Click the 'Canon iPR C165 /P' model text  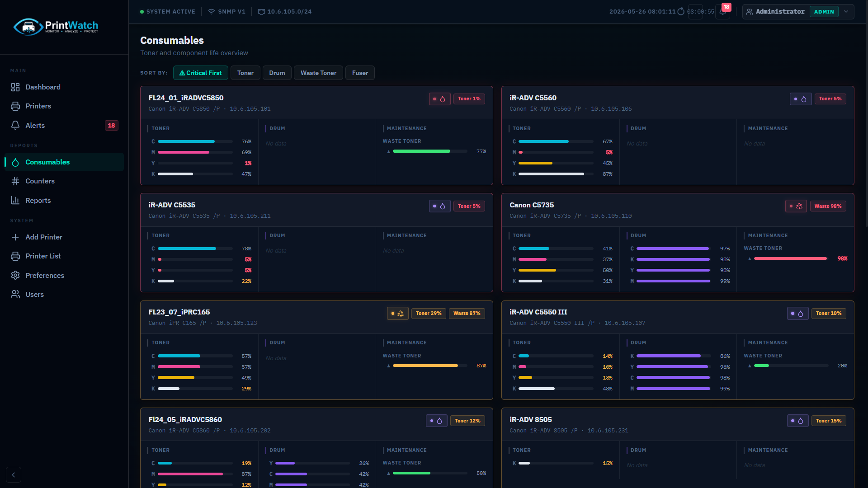(177, 323)
